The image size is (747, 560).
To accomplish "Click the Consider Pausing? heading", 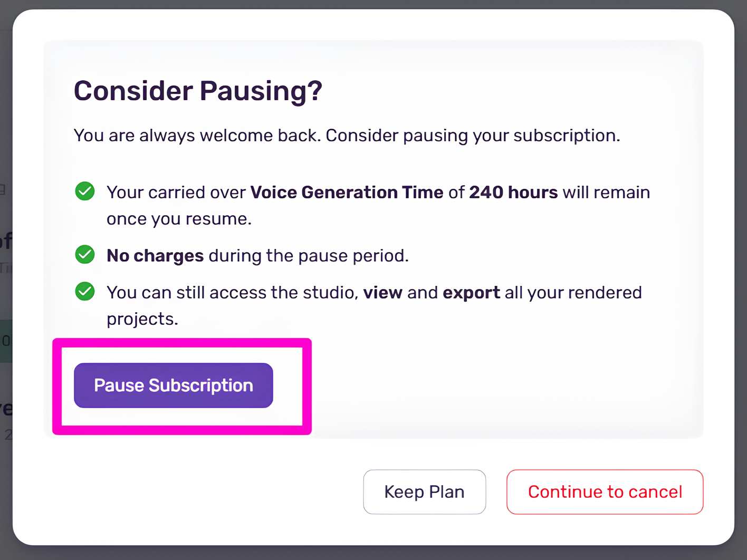I will [198, 91].
